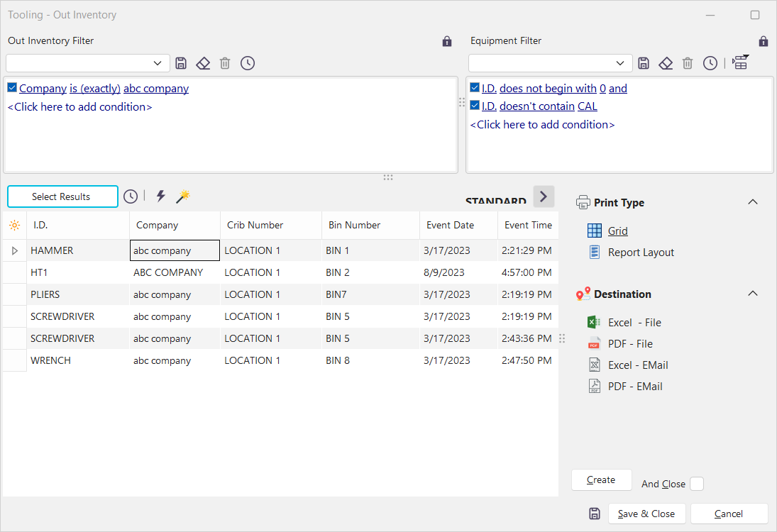
Task: Toggle the Out Inventory Filter lock icon
Action: click(x=447, y=41)
